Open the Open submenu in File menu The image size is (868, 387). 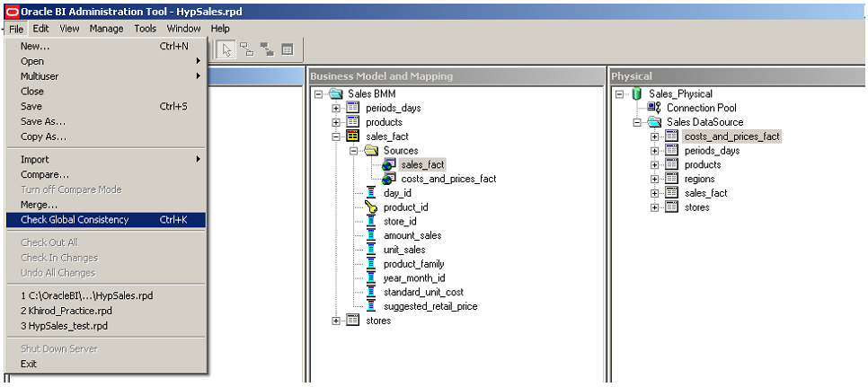click(106, 61)
